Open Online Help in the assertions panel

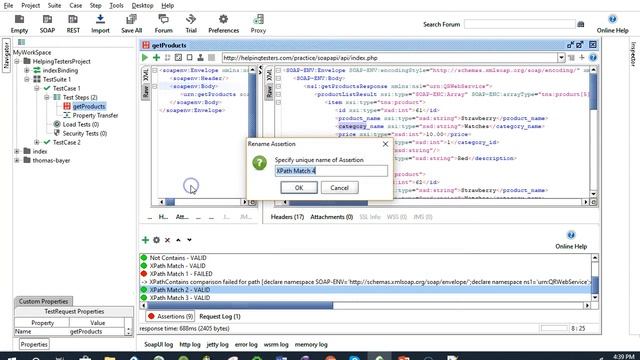pos(571,240)
